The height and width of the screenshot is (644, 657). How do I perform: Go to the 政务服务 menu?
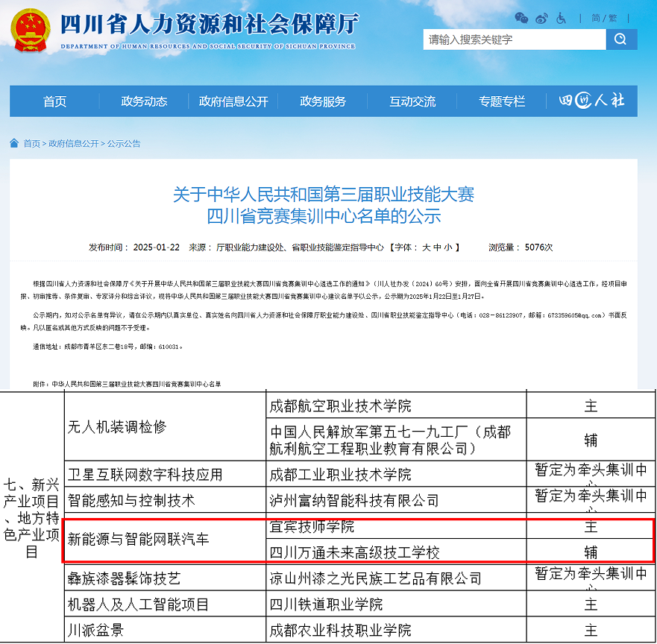click(323, 101)
